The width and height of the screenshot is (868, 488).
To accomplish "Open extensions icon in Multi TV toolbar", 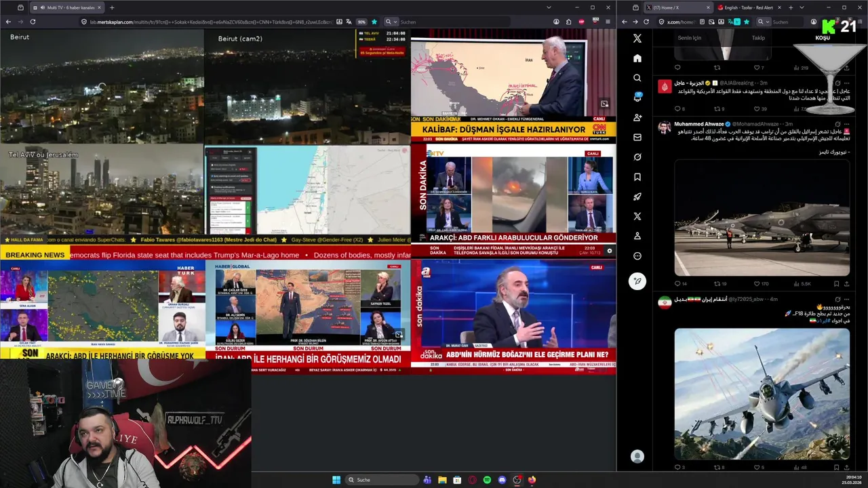I will tap(568, 22).
